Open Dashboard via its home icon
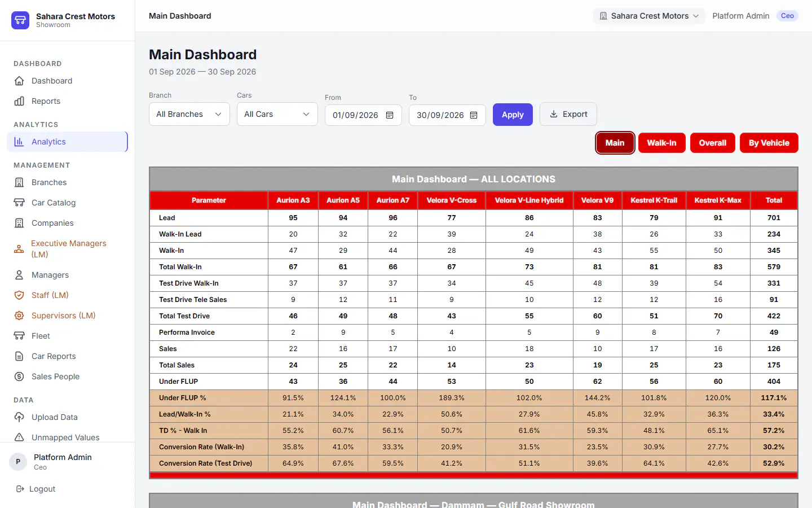This screenshot has height=508, width=812. (x=19, y=81)
